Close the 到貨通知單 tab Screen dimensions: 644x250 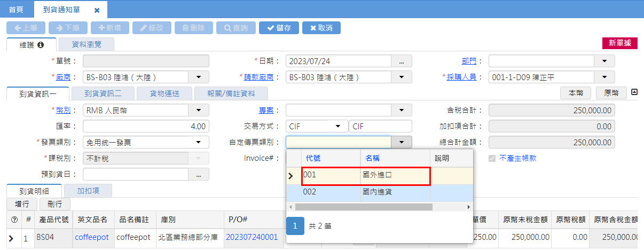(97, 10)
